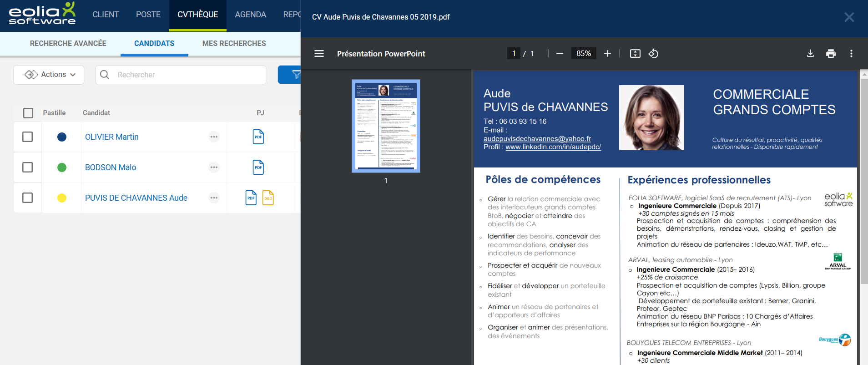
Task: Zoom in on the PDF
Action: [x=607, y=54]
